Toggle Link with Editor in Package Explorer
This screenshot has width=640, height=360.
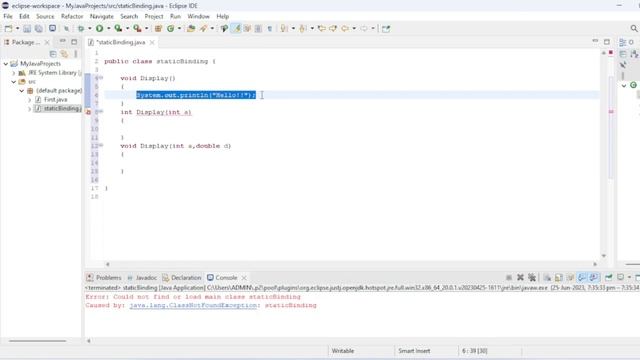point(64,54)
